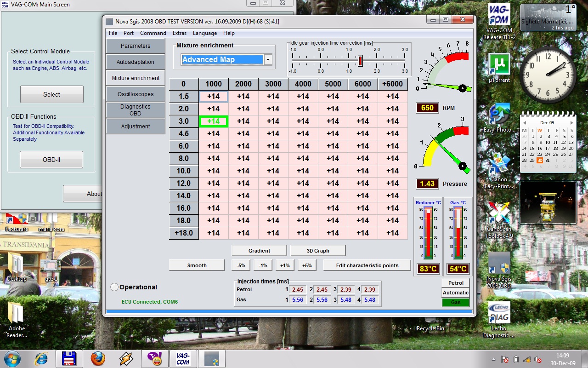Switch fuel mode to Automatic
The image size is (588, 368).
click(x=456, y=293)
